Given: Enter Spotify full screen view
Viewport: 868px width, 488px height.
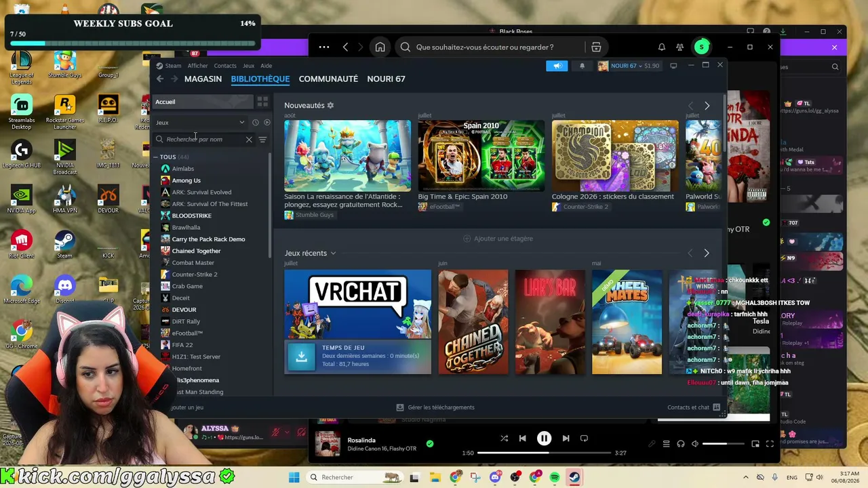Looking at the screenshot, I should click(x=770, y=444).
